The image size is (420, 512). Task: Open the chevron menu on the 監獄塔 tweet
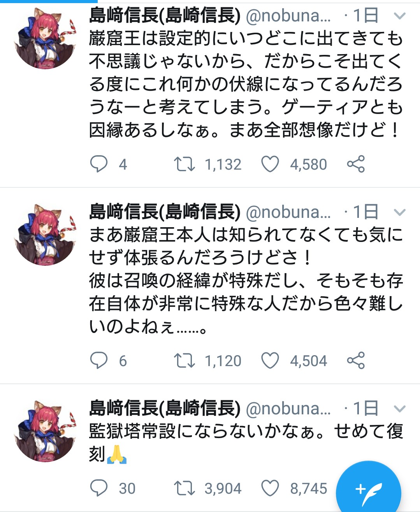400,409
